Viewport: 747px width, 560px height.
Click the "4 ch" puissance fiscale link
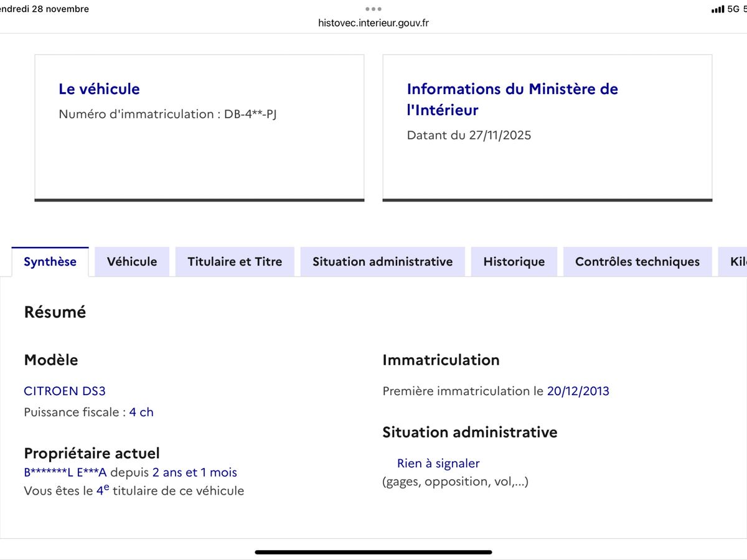(x=141, y=412)
